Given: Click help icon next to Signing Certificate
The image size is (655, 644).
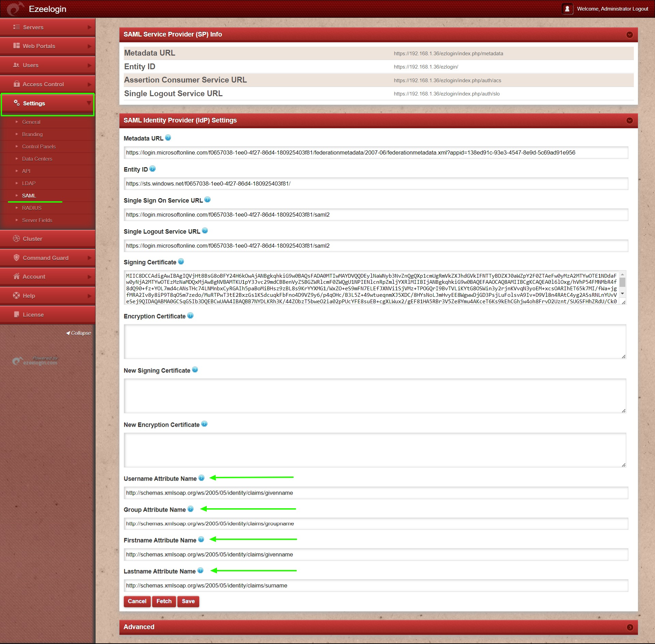Looking at the screenshot, I should click(x=181, y=262).
